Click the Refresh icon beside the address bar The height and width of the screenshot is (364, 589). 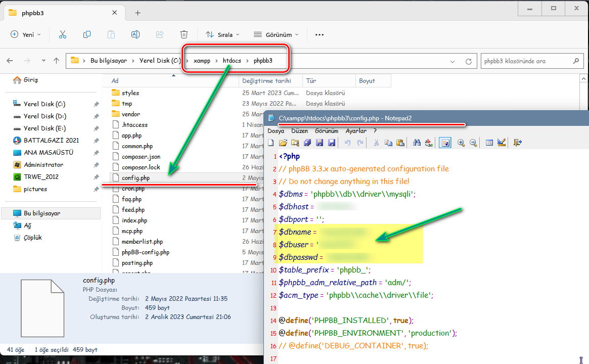[469, 61]
